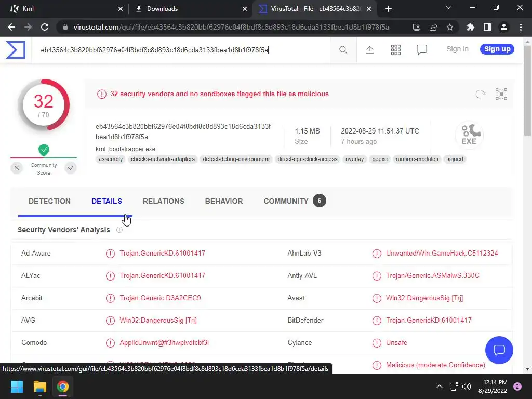This screenshot has height=399, width=532.
Task: Click the assembly tag
Action: click(111, 159)
